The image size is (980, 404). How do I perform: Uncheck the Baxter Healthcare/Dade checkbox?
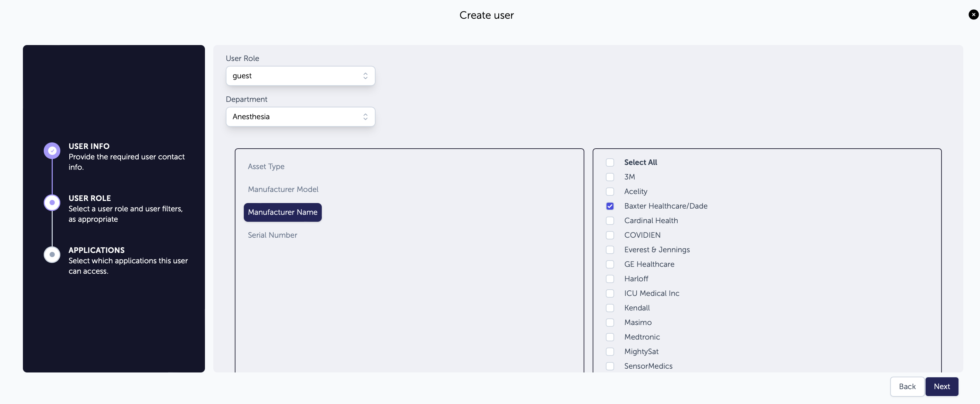pyautogui.click(x=610, y=206)
